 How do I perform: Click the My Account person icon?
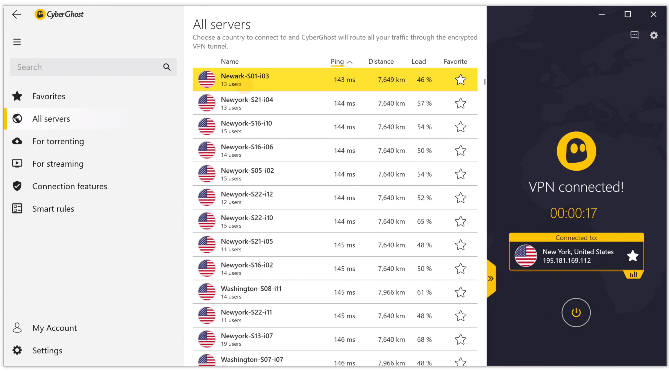[17, 328]
